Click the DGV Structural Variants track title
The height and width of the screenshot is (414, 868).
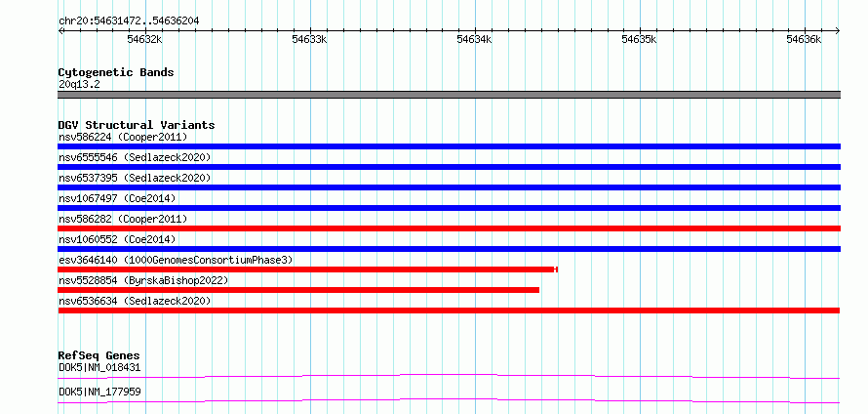137,125
